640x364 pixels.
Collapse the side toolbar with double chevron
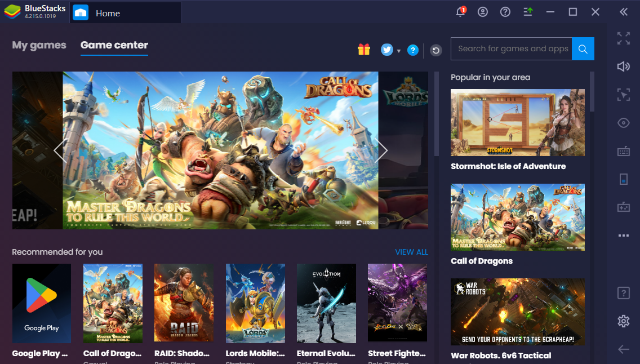pyautogui.click(x=624, y=12)
